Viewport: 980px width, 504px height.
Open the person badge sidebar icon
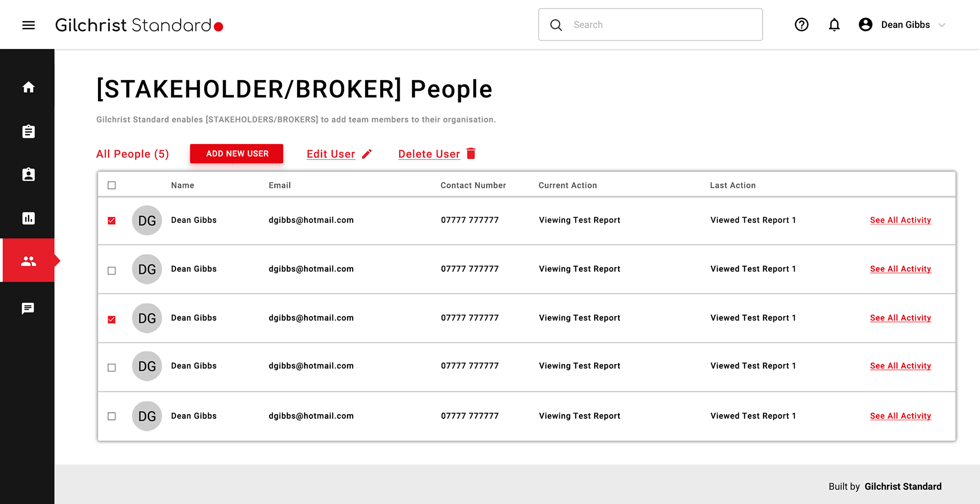click(x=29, y=174)
